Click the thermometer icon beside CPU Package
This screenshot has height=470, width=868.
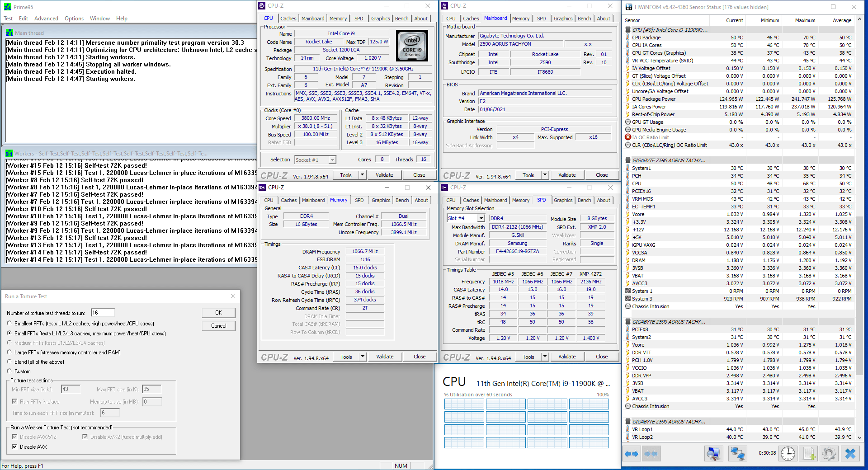coord(627,38)
